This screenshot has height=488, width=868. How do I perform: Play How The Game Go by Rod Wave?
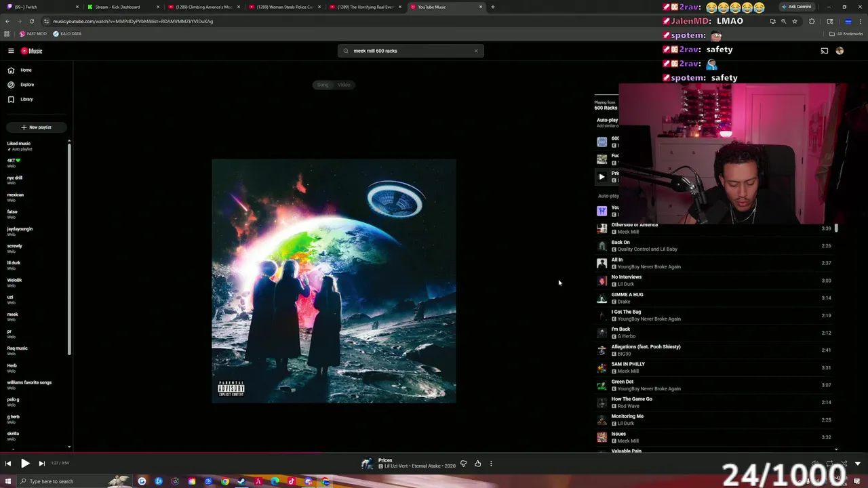click(715, 403)
